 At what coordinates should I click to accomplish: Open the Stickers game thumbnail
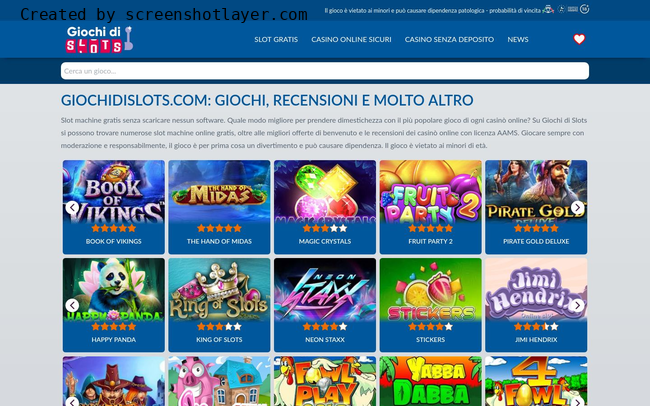tap(431, 290)
